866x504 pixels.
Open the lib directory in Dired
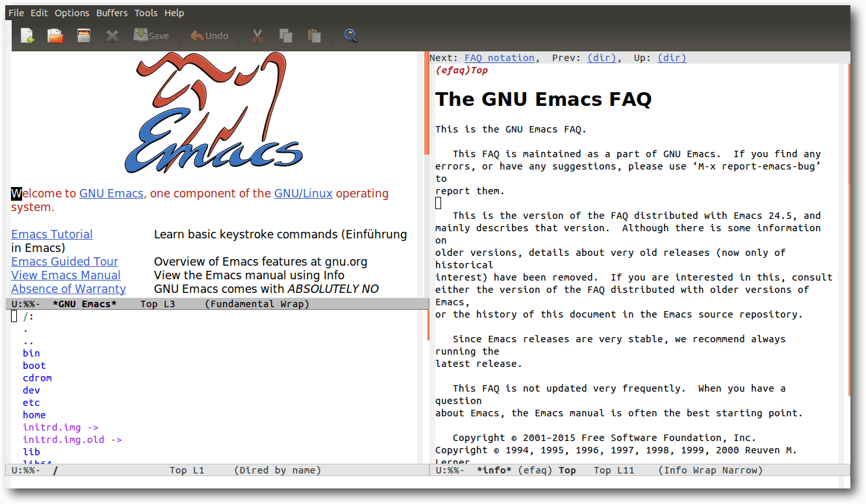[x=31, y=452]
